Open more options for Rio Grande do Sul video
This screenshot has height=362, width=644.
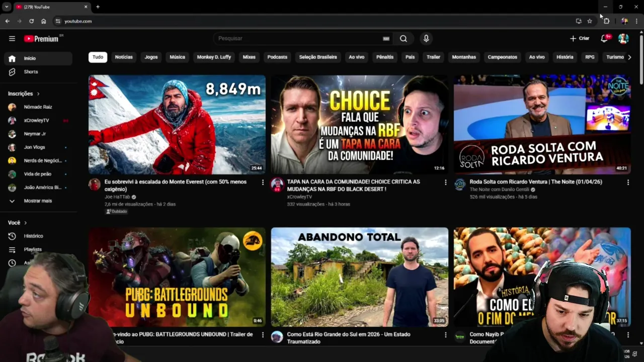pos(445,335)
